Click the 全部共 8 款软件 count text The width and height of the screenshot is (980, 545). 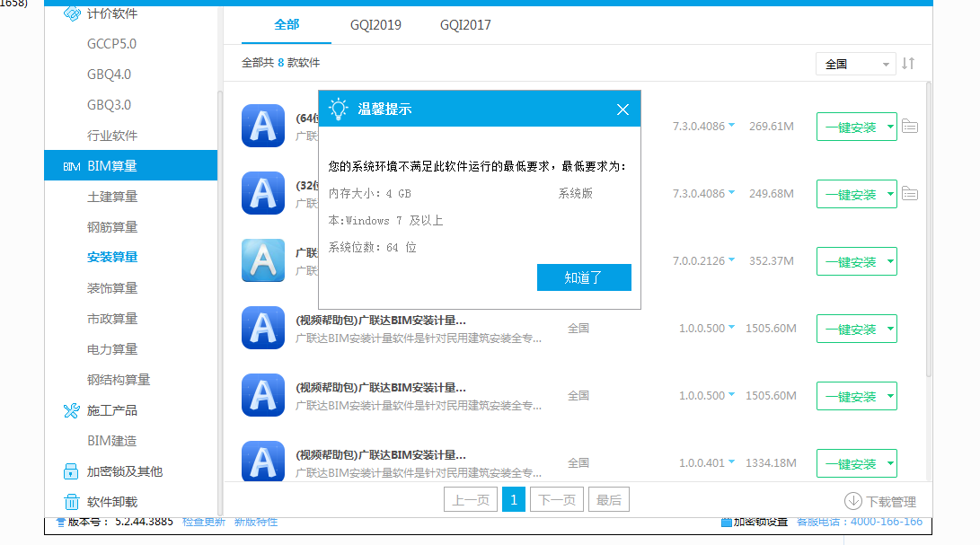coord(280,63)
